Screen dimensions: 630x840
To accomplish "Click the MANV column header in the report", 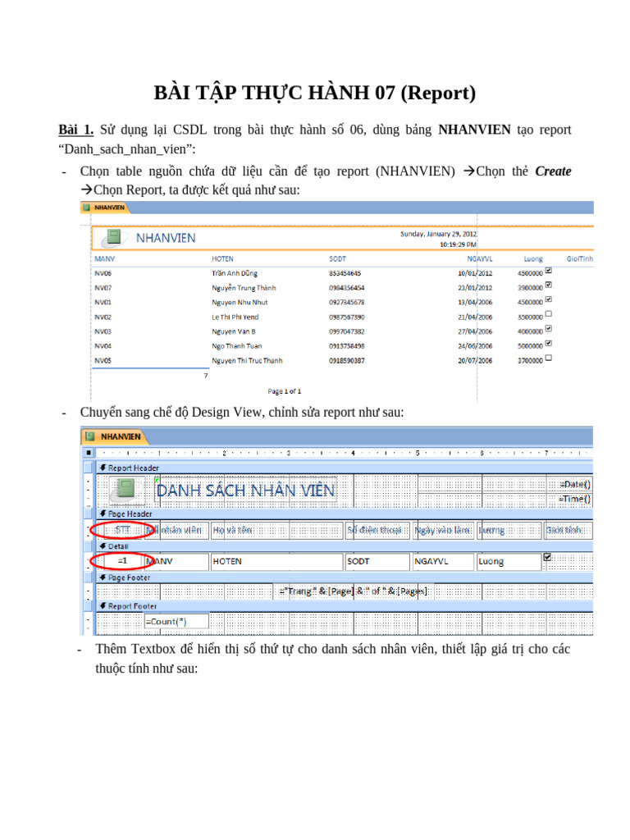I will (x=104, y=258).
